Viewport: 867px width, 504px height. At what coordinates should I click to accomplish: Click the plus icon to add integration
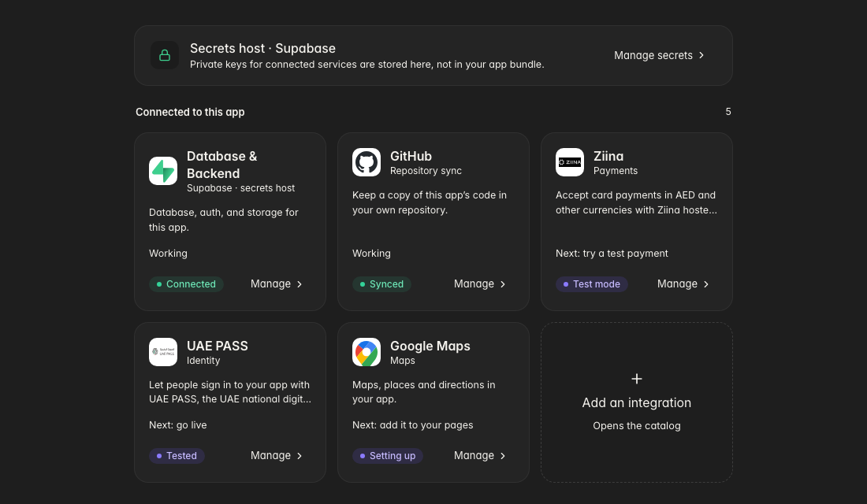tap(637, 379)
